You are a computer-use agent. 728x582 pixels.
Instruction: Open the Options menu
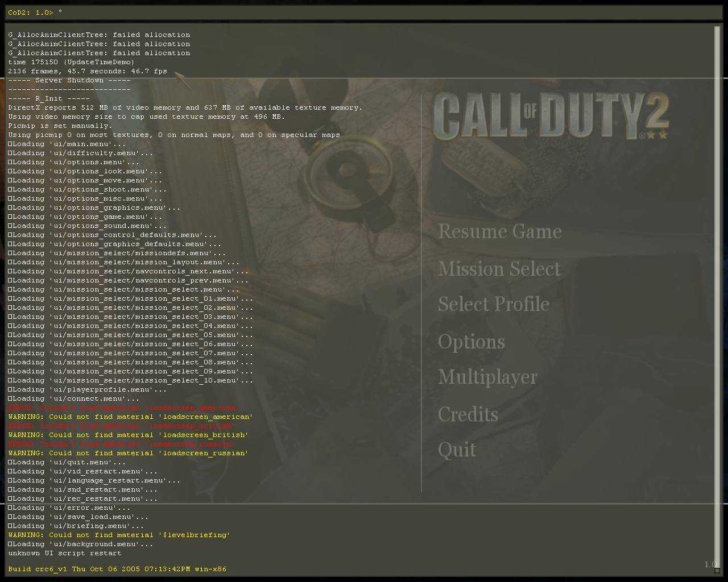pos(471,342)
